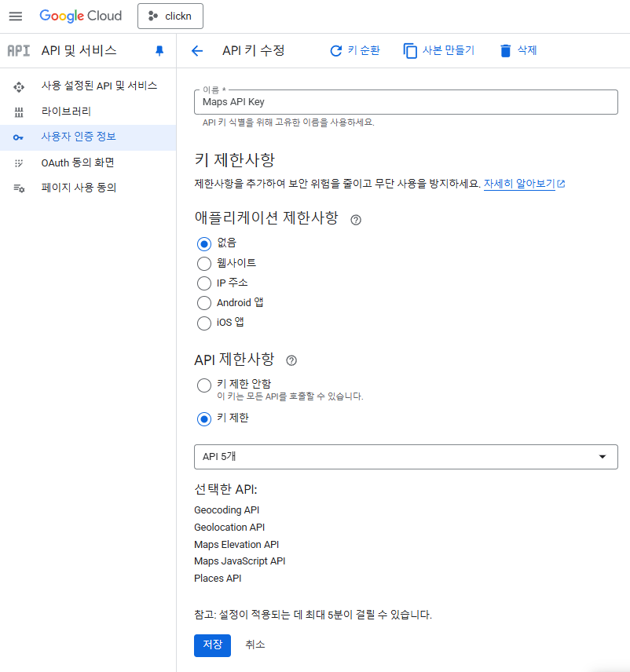
Task: Click the 키 제한사항 heading
Action: 235,160
